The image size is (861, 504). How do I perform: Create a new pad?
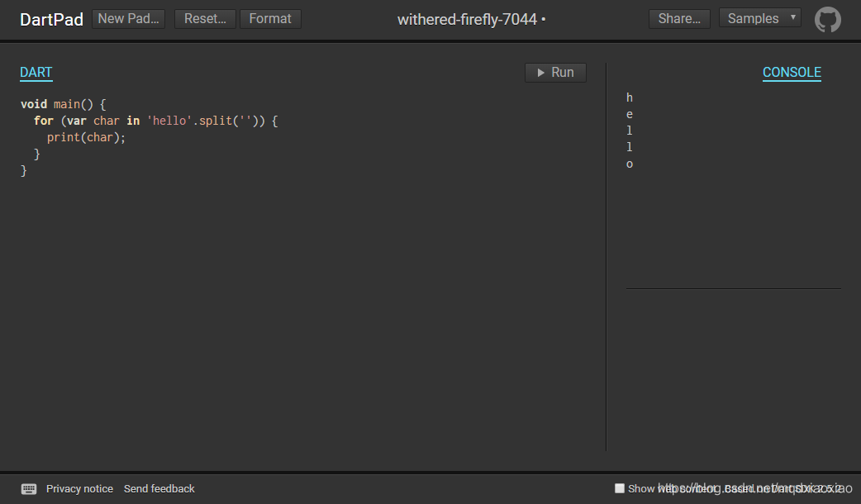[129, 19]
